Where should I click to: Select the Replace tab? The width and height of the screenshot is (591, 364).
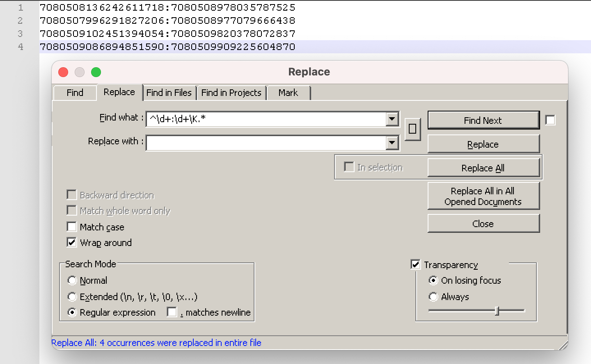coord(119,92)
